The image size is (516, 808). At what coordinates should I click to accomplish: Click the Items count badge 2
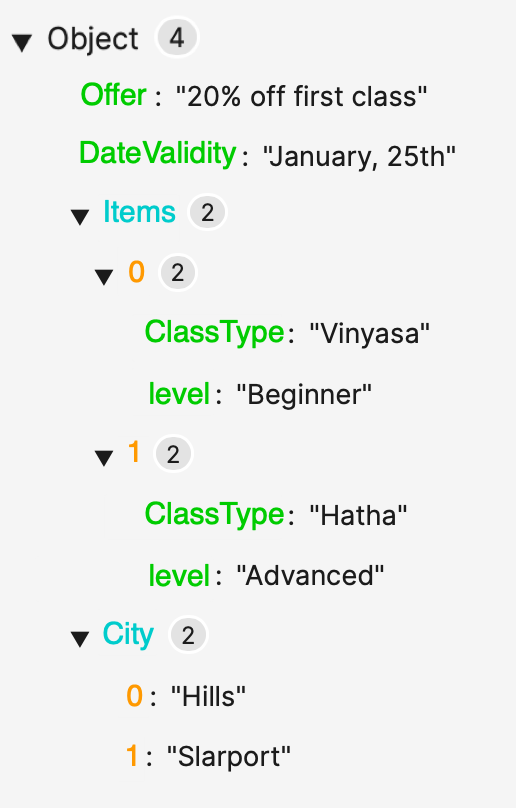[x=207, y=212]
